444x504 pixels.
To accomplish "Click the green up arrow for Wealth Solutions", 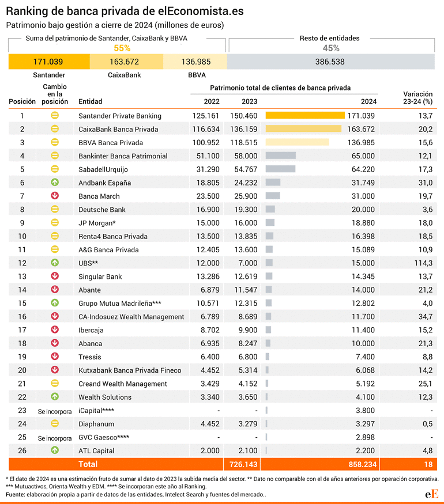I will [x=55, y=397].
